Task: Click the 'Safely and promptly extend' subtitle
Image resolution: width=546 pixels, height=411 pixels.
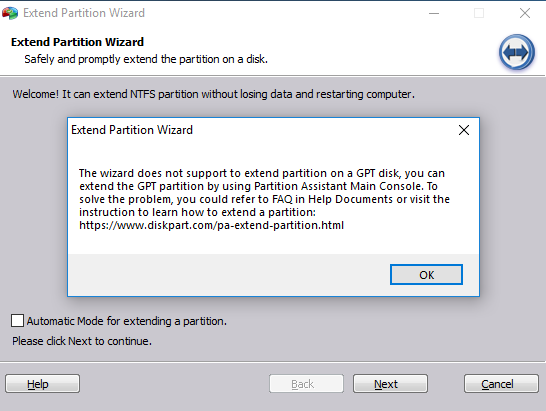Action: 146,59
